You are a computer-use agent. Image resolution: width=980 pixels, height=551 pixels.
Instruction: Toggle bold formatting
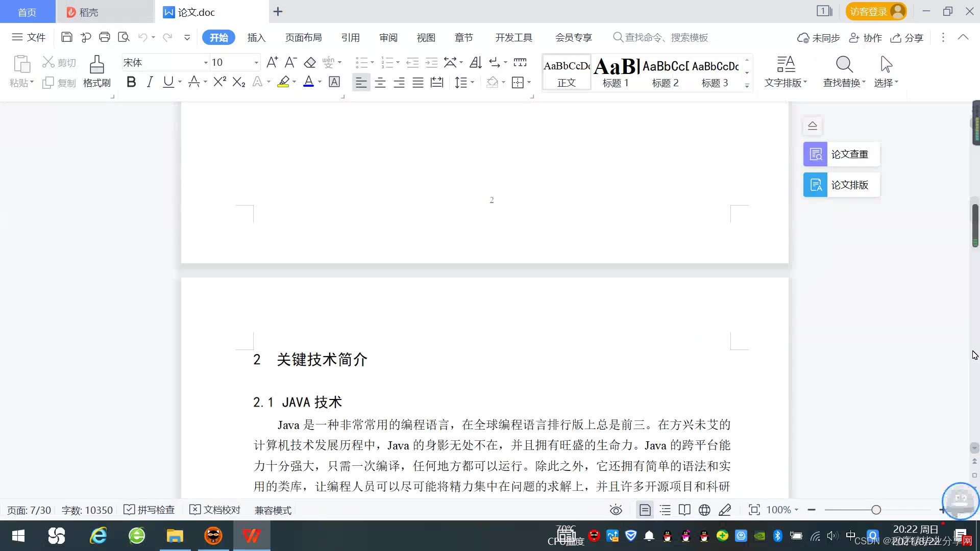[x=131, y=82]
